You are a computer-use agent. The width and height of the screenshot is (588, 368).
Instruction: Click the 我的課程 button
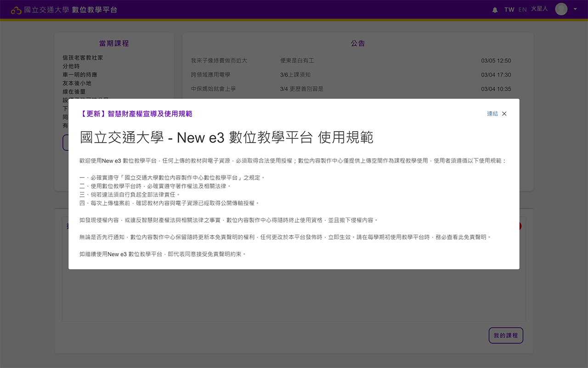tap(506, 336)
